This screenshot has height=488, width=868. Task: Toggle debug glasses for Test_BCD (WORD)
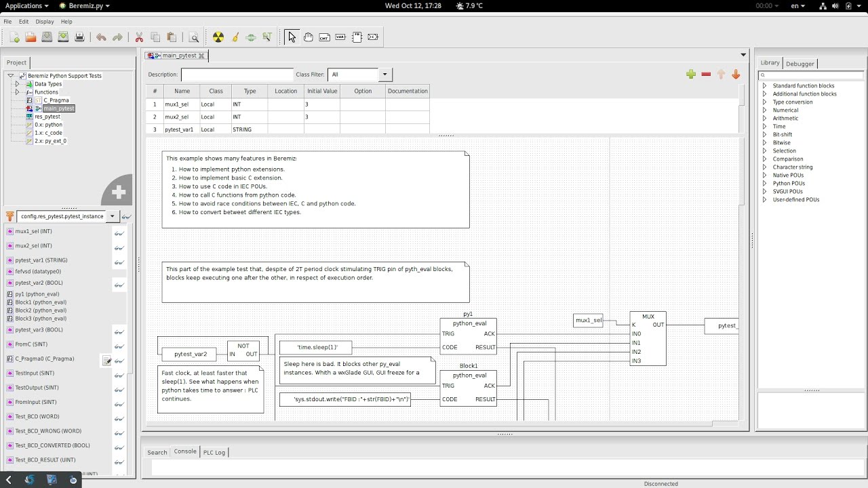pos(119,418)
